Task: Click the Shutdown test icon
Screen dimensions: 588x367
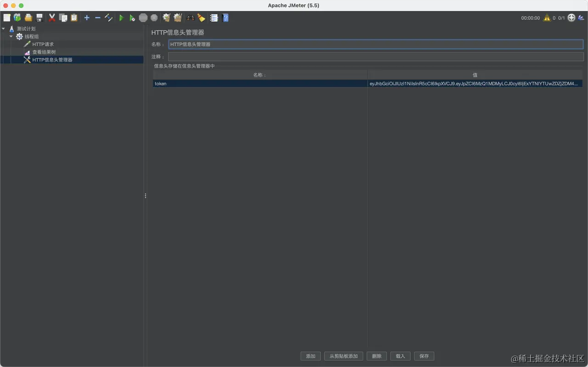Action: [154, 18]
